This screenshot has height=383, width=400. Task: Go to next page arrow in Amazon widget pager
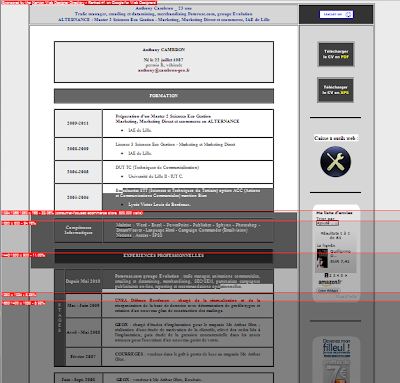[346, 275]
